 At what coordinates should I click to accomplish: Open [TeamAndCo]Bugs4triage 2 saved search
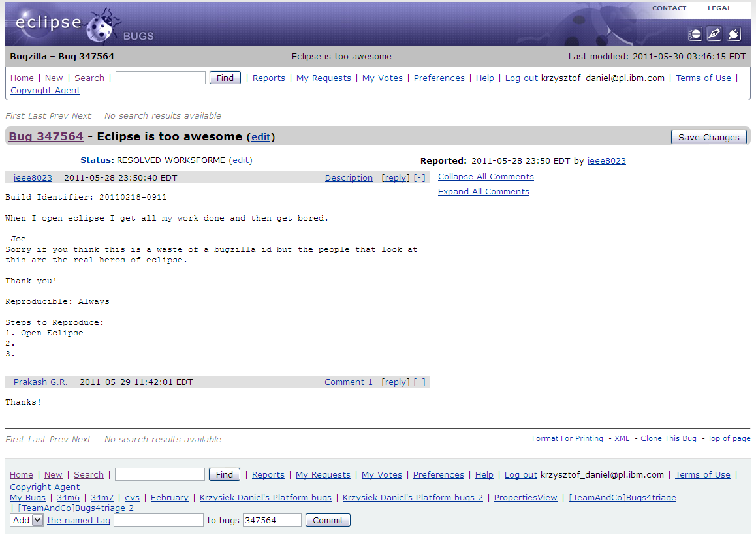pyautogui.click(x=76, y=508)
